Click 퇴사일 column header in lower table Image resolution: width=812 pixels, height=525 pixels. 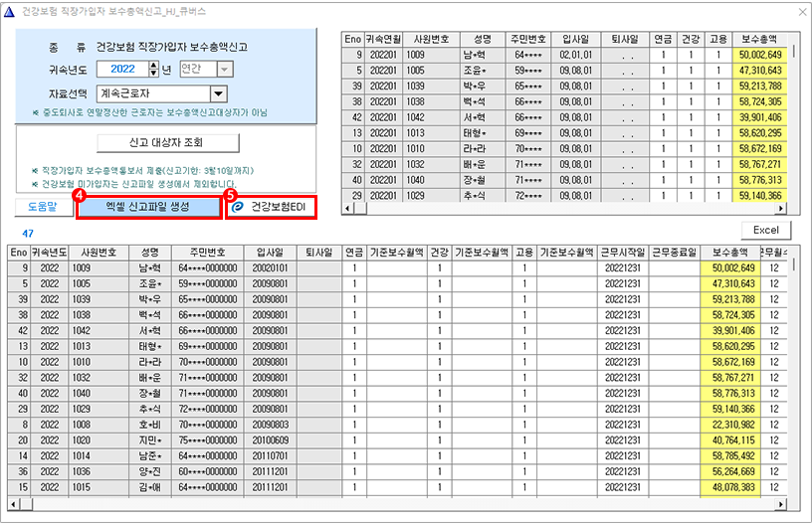319,252
